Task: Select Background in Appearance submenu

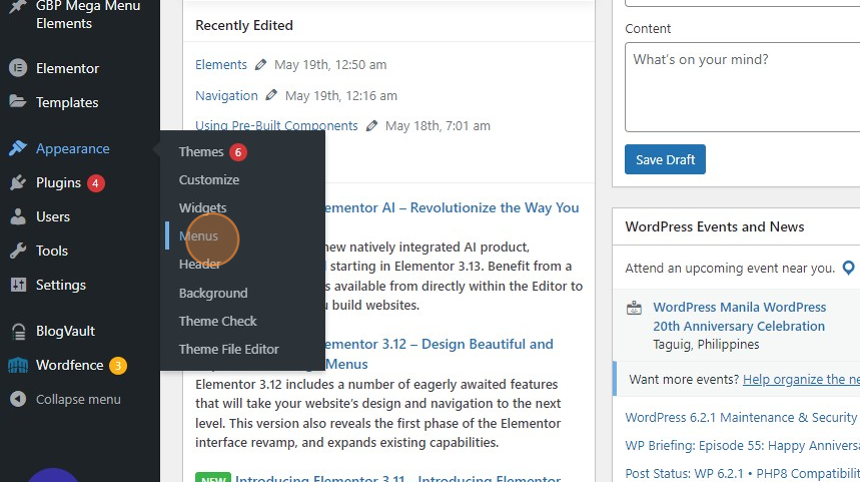Action: [x=213, y=293]
